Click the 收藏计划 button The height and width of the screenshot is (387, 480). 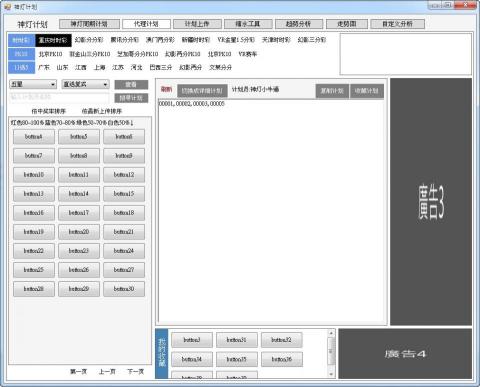point(367,91)
